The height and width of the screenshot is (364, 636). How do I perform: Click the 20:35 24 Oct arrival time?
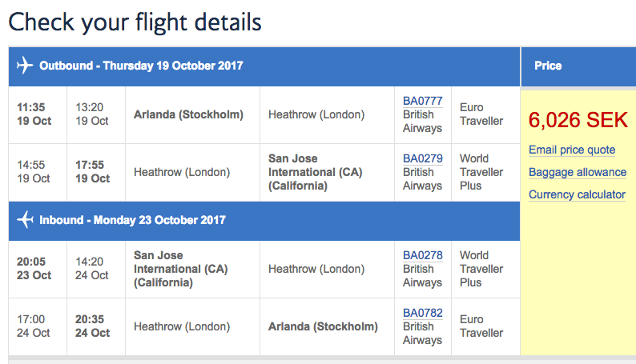tap(92, 326)
